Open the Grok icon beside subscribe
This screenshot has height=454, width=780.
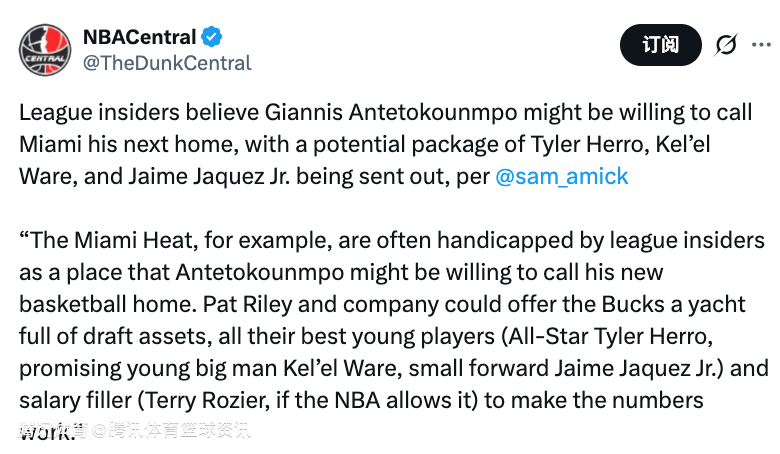coord(726,45)
